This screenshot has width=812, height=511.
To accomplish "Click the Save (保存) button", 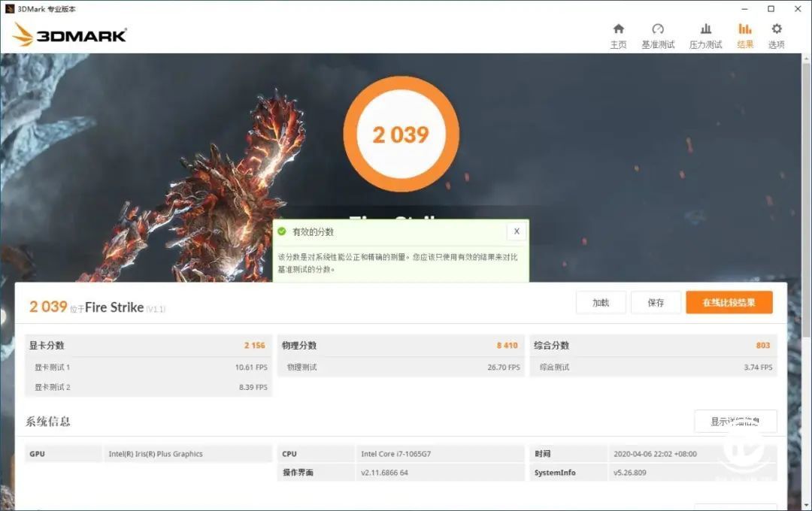I will 656,302.
